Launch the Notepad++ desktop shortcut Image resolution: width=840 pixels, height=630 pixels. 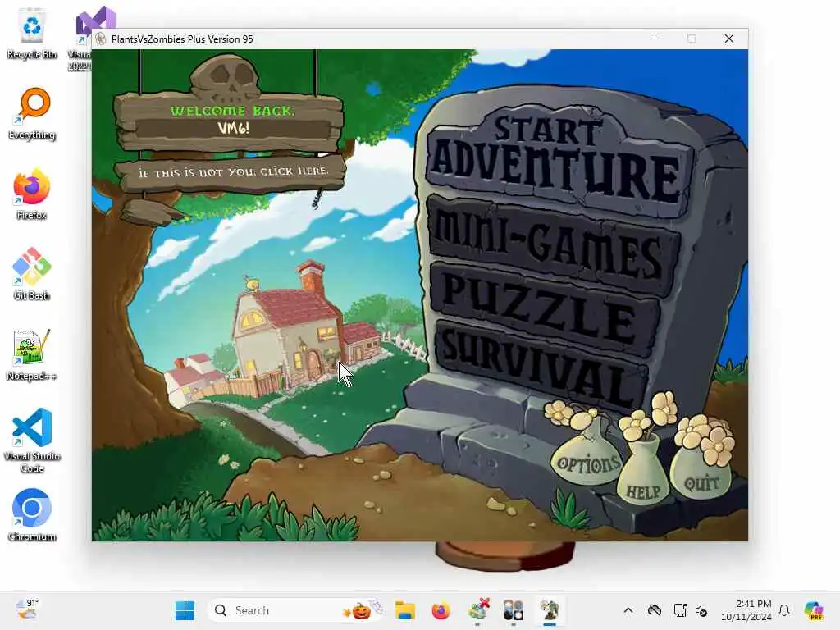[x=32, y=354]
